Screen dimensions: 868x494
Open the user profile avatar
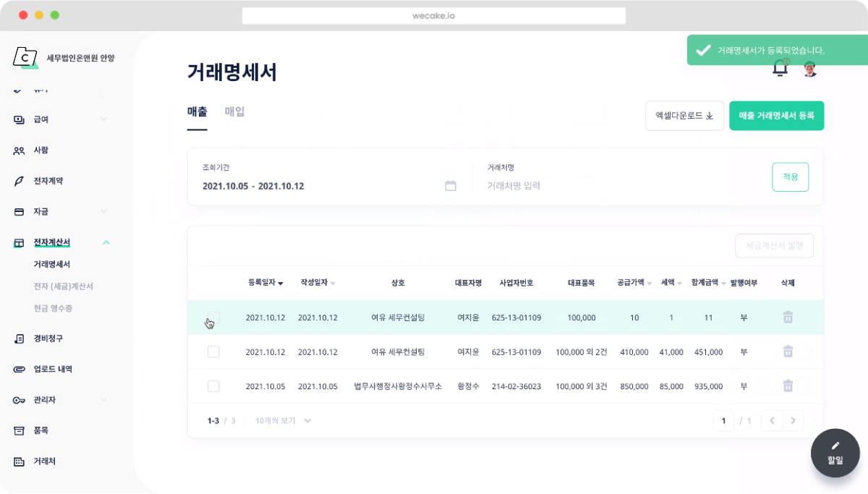(810, 69)
